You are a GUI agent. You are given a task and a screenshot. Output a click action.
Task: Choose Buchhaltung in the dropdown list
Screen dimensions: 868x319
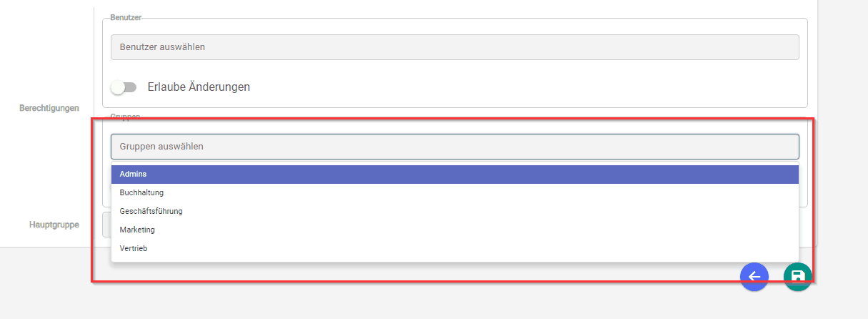455,193
